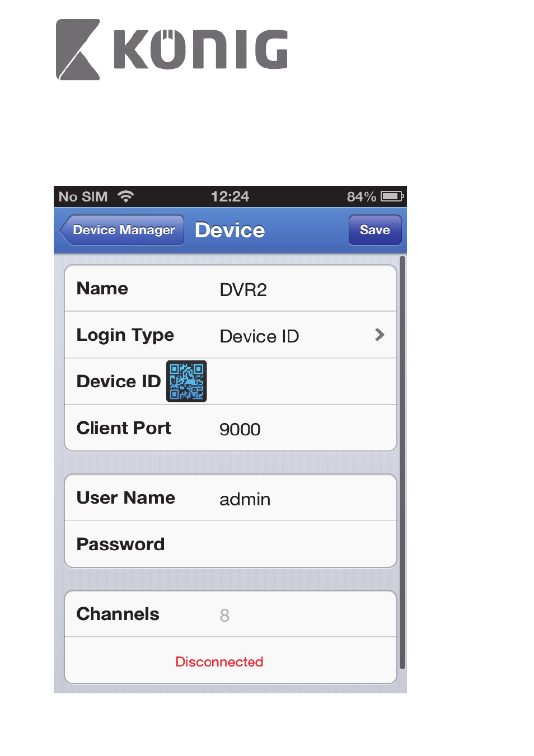Edit User Name field admin
Screen dimensions: 534x756
245,499
